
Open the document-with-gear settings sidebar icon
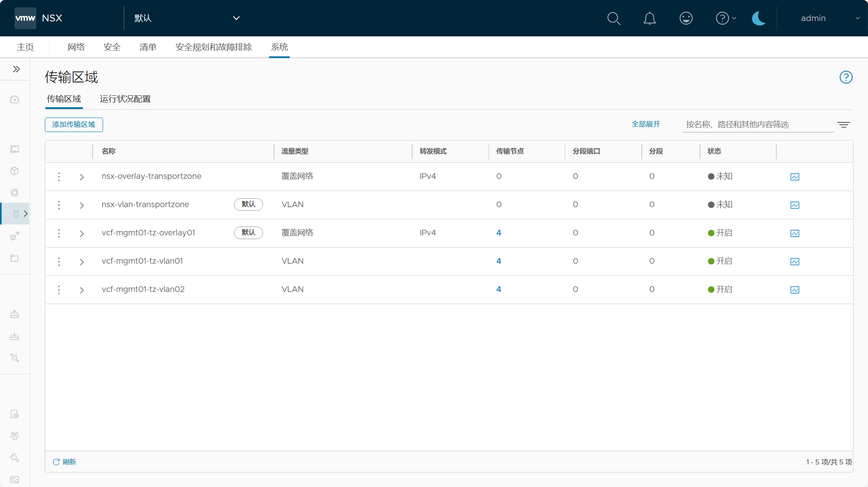[15, 414]
